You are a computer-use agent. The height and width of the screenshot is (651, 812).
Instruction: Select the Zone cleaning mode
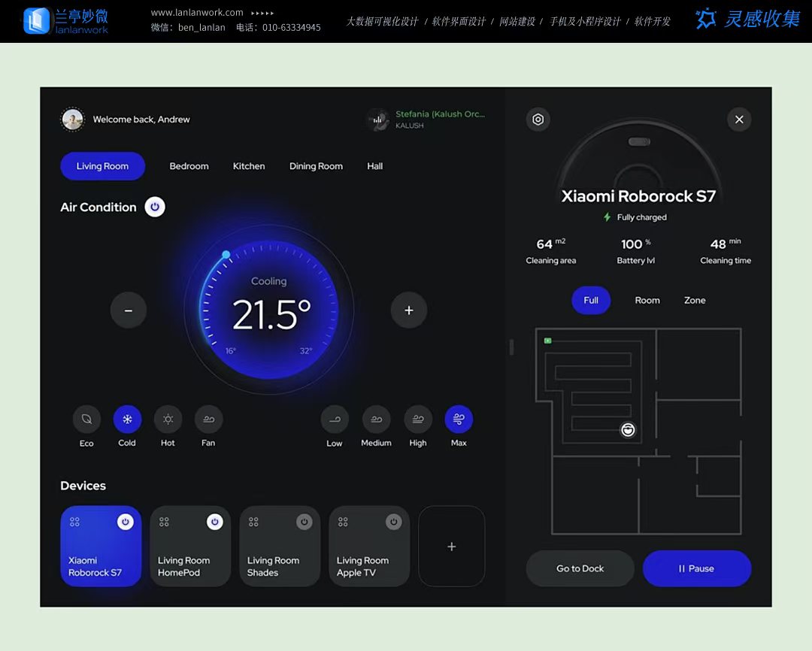[x=695, y=300]
